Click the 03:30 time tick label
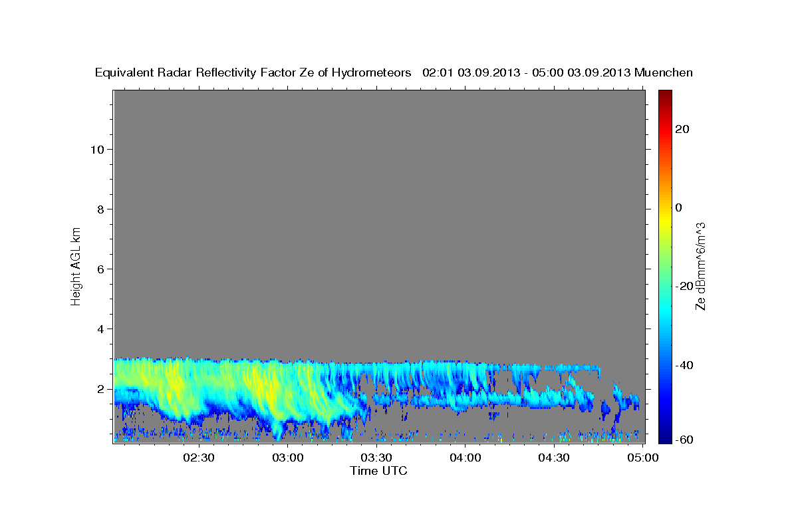 (x=376, y=458)
